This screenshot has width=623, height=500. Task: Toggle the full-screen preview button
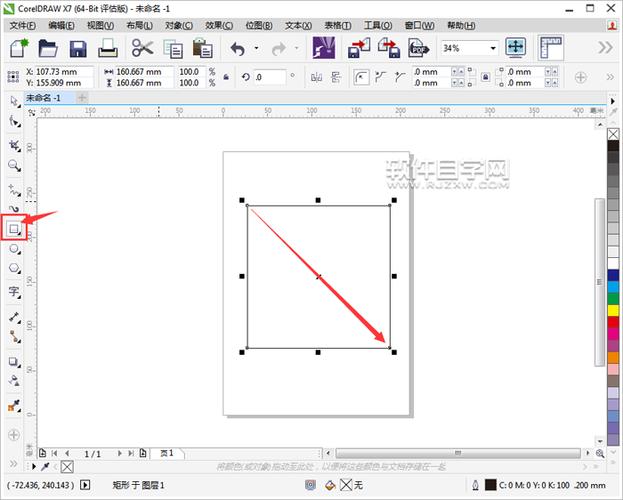tap(515, 48)
